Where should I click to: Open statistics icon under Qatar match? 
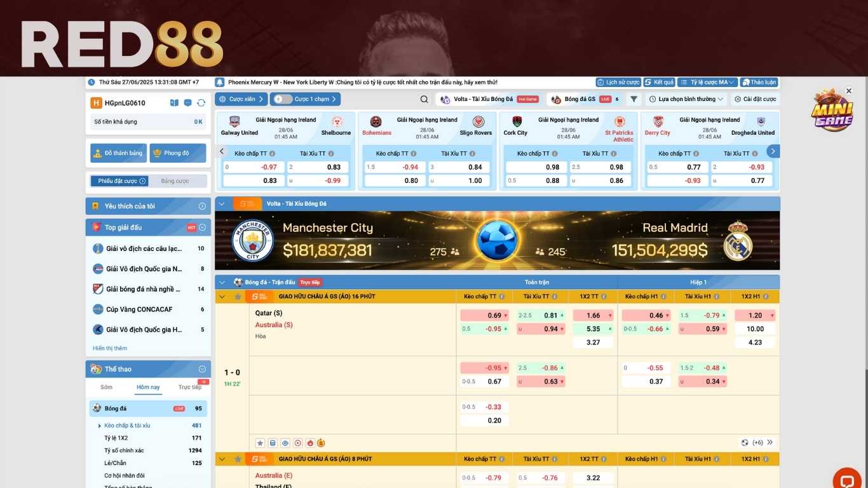coord(273,443)
